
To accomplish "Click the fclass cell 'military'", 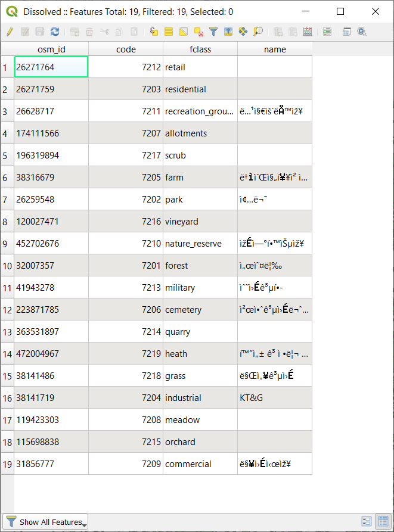I will [x=200, y=288].
